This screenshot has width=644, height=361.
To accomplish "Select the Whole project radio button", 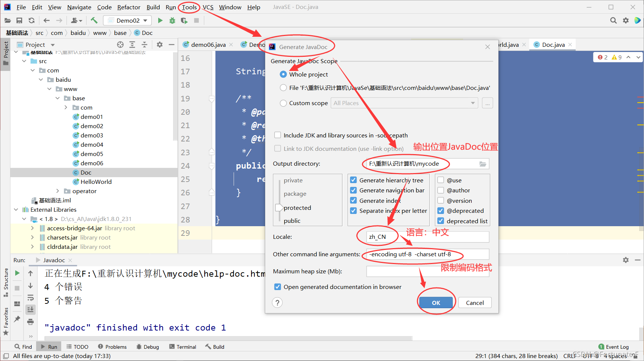I will click(283, 74).
